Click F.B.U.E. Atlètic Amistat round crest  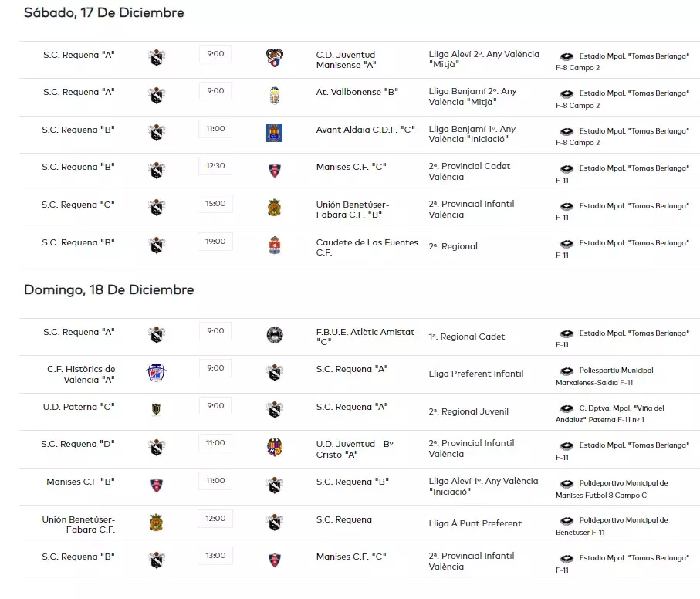pos(274,335)
